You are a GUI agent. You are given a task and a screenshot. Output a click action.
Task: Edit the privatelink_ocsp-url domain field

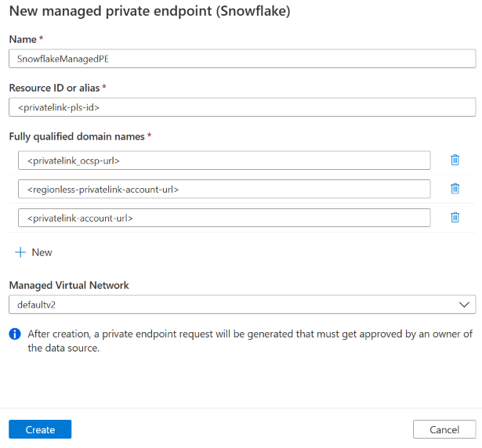[224, 161]
